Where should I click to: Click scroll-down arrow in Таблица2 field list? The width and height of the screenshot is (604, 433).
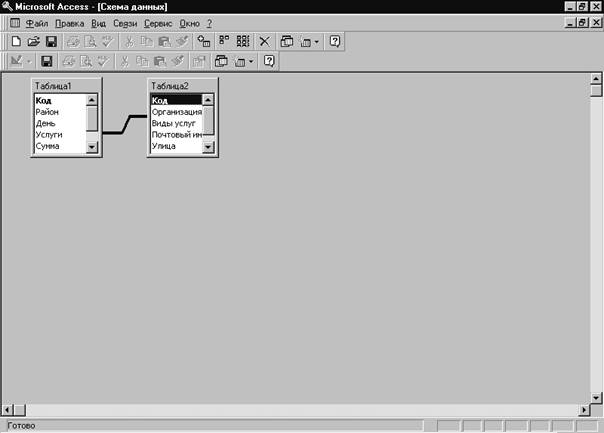pyautogui.click(x=208, y=147)
